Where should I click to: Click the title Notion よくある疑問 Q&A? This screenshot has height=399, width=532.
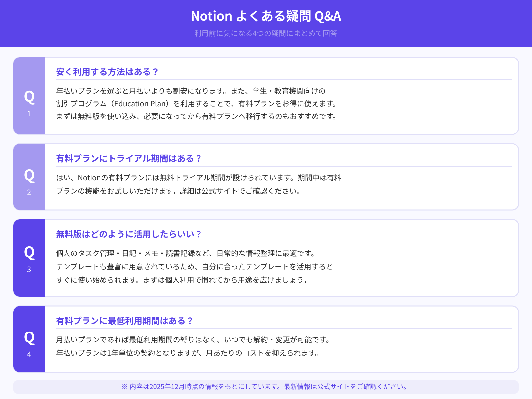266,16
